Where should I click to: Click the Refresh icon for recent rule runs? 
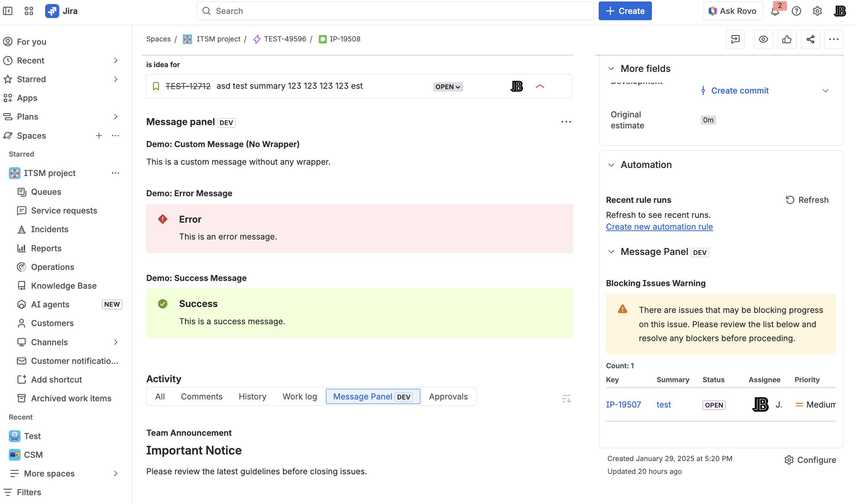790,200
